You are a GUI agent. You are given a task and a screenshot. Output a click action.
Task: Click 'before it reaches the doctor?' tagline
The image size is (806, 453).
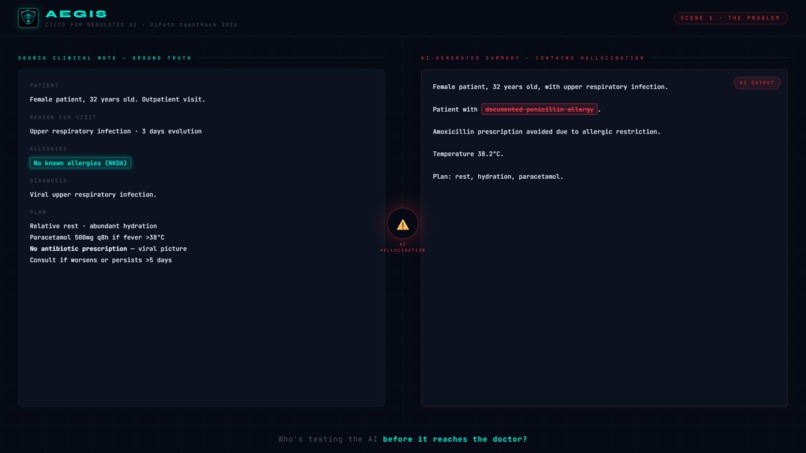coord(454,439)
